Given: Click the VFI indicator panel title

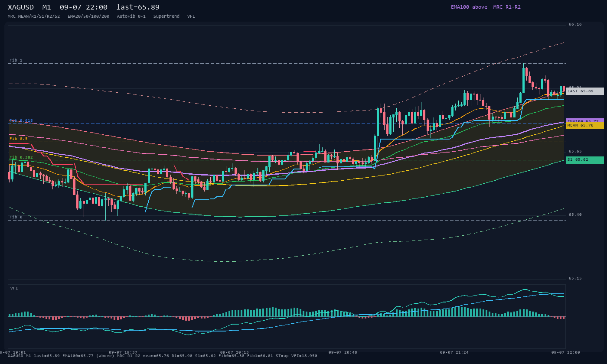Looking at the screenshot, I should (x=14, y=288).
